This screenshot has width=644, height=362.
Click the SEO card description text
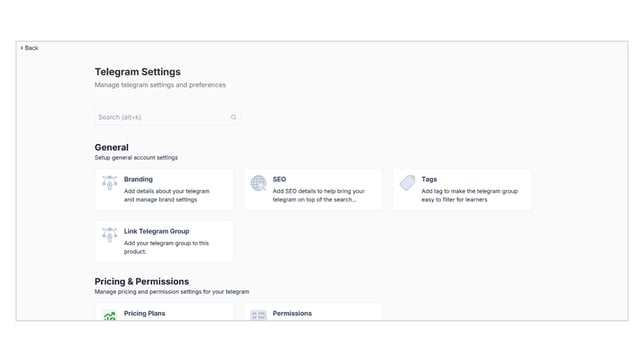click(319, 196)
